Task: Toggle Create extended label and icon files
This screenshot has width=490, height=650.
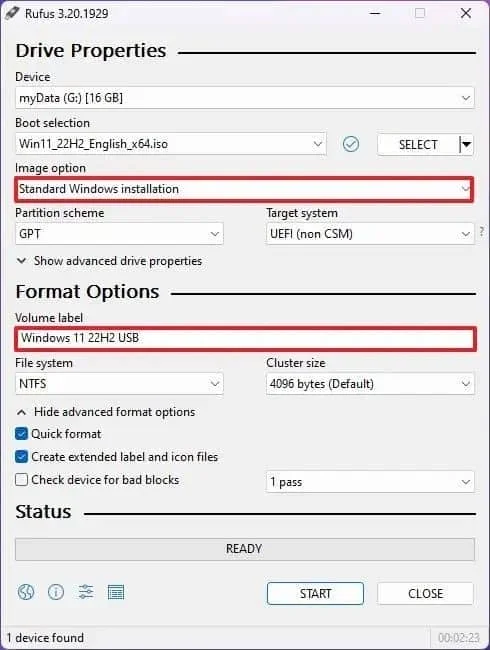Action: pyautogui.click(x=21, y=457)
